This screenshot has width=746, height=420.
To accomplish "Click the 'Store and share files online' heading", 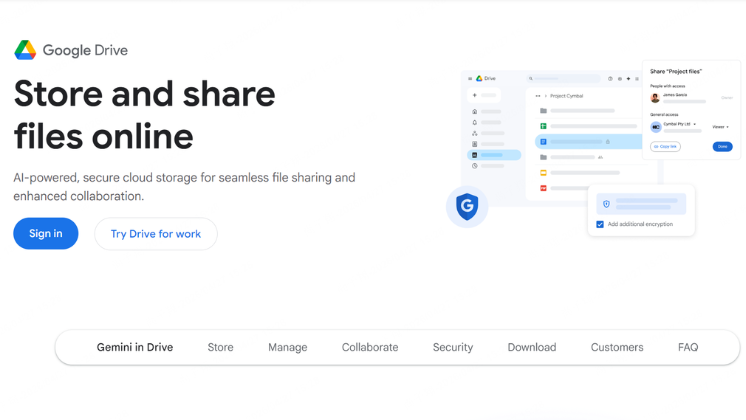I will [x=145, y=115].
